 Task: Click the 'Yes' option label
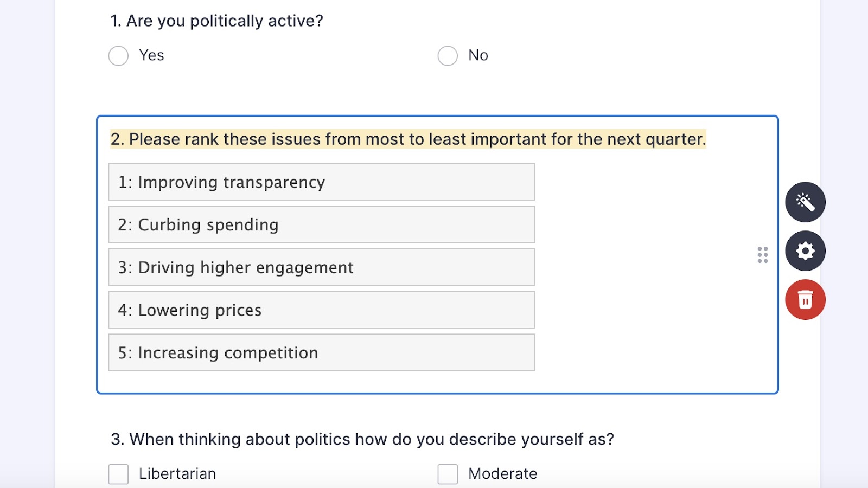(151, 55)
